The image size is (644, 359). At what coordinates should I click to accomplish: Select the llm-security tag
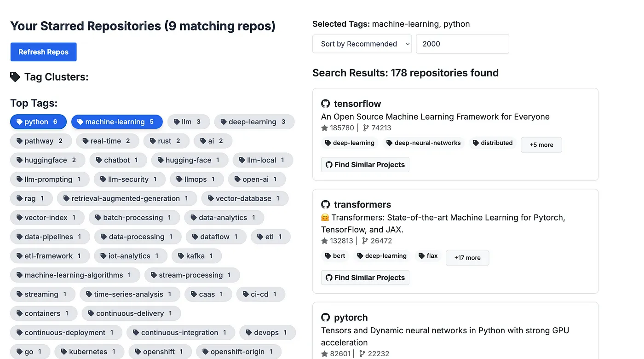click(x=130, y=179)
